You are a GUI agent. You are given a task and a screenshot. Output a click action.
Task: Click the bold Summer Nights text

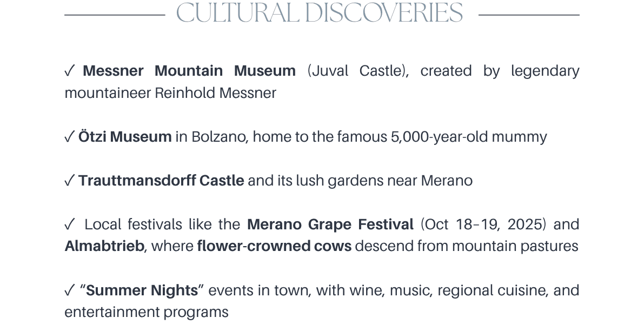tap(142, 291)
